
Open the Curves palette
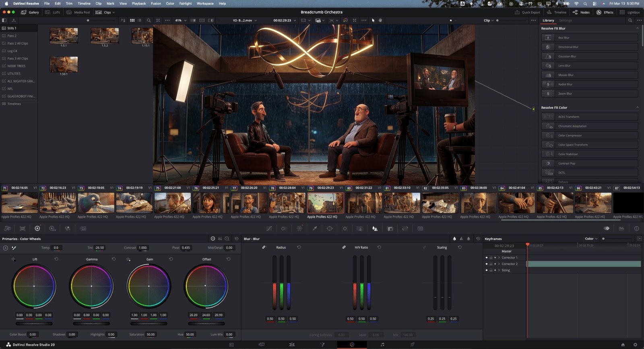[269, 229]
